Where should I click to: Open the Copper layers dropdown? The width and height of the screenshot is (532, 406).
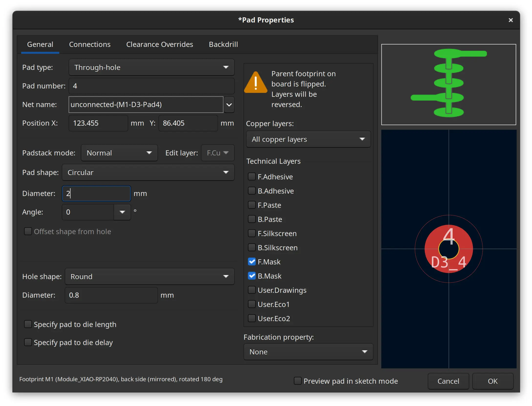tap(308, 139)
